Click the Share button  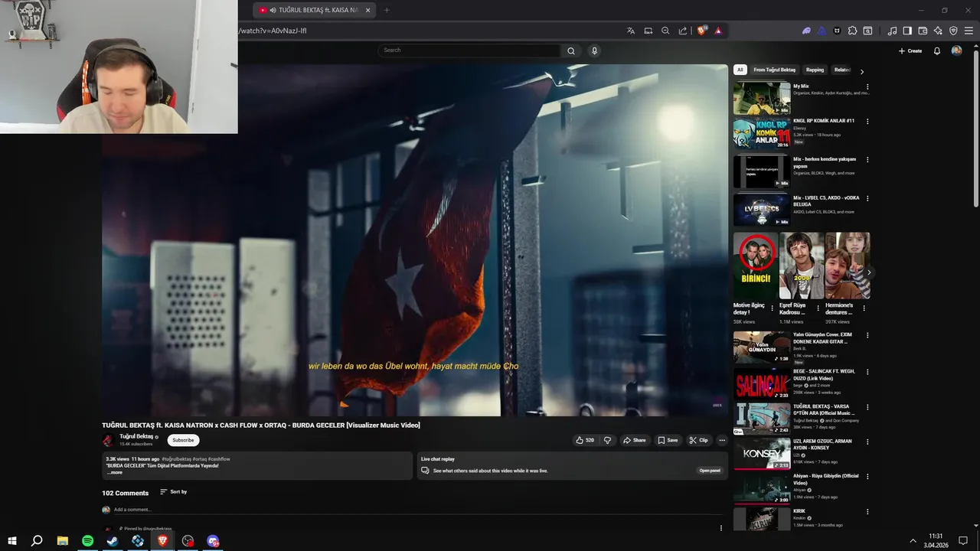pos(634,440)
